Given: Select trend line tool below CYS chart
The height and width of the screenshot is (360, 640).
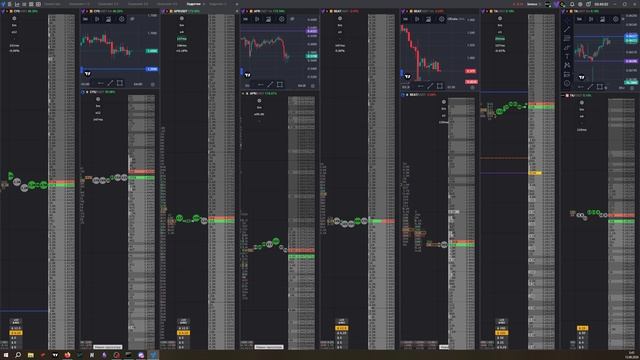Looking at the screenshot, I should tap(110, 83).
